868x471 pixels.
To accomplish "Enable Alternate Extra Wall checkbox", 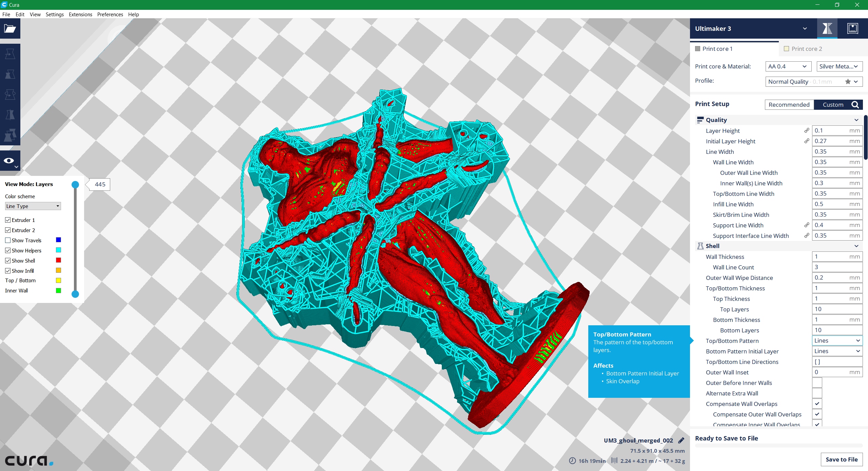I will (817, 393).
